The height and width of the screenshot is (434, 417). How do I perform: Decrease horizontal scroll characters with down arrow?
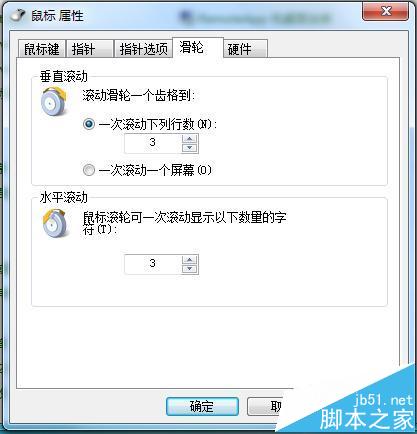coord(190,269)
